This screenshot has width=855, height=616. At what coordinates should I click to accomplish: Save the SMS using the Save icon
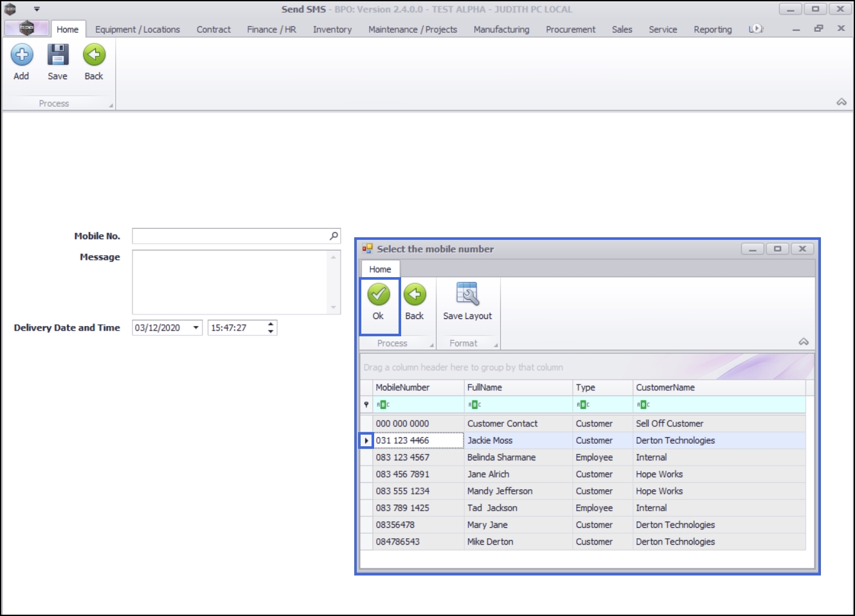(x=58, y=55)
